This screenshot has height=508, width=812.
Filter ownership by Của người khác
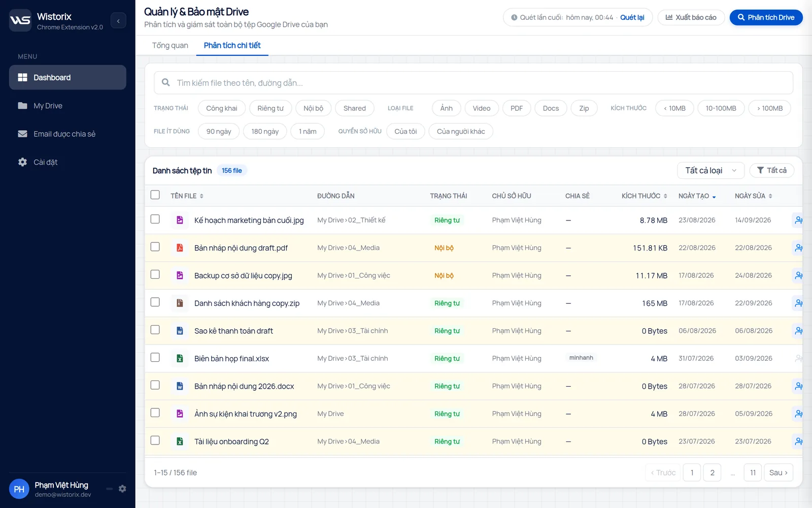click(461, 131)
